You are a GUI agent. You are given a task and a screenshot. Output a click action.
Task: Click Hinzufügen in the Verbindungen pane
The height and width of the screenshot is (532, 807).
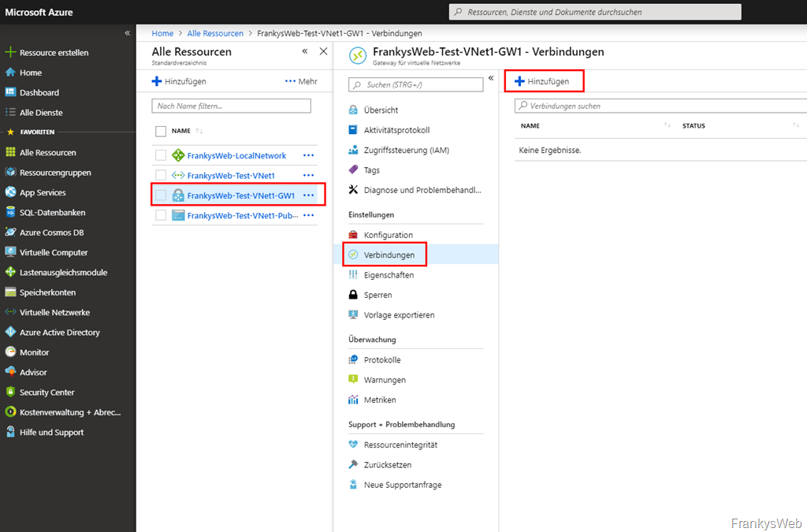click(x=542, y=81)
